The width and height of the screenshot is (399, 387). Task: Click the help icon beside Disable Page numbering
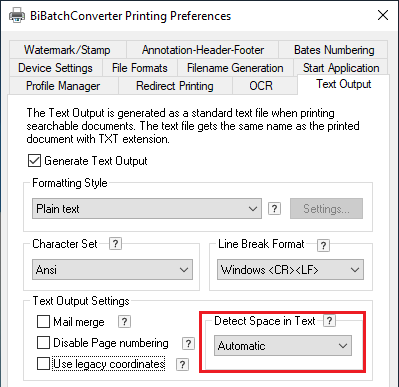click(x=188, y=343)
